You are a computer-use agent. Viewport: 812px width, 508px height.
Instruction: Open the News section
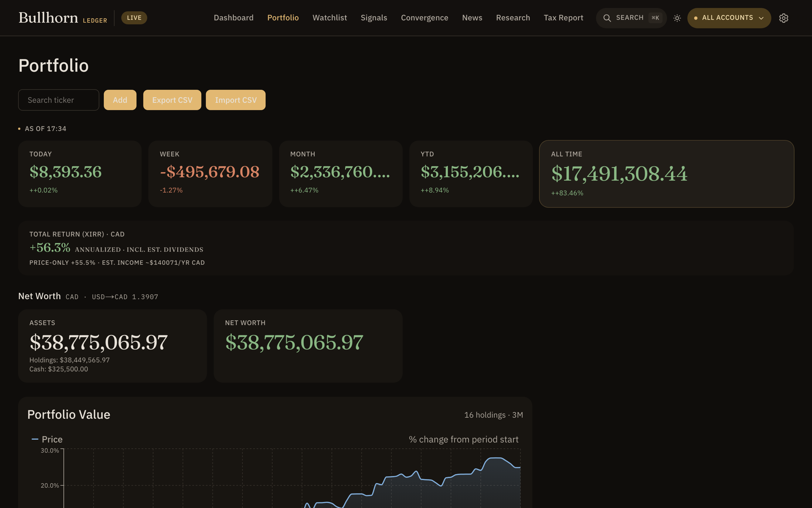[x=472, y=18]
